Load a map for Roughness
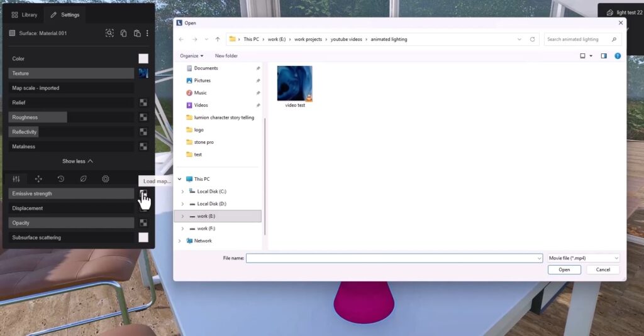 143,117
